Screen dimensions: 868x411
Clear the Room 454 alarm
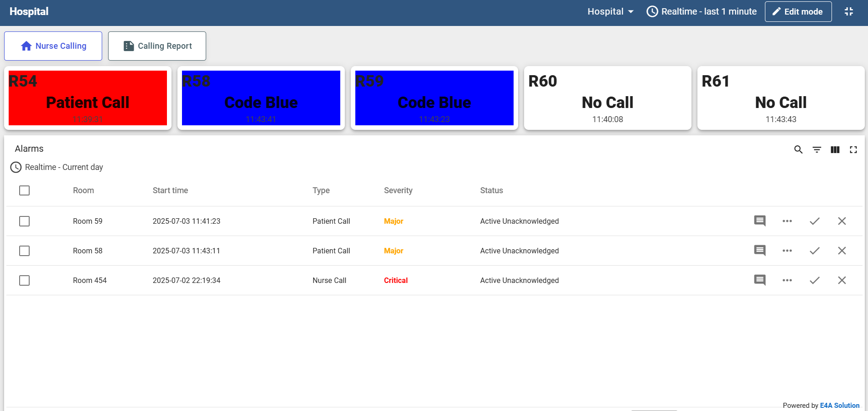[842, 280]
